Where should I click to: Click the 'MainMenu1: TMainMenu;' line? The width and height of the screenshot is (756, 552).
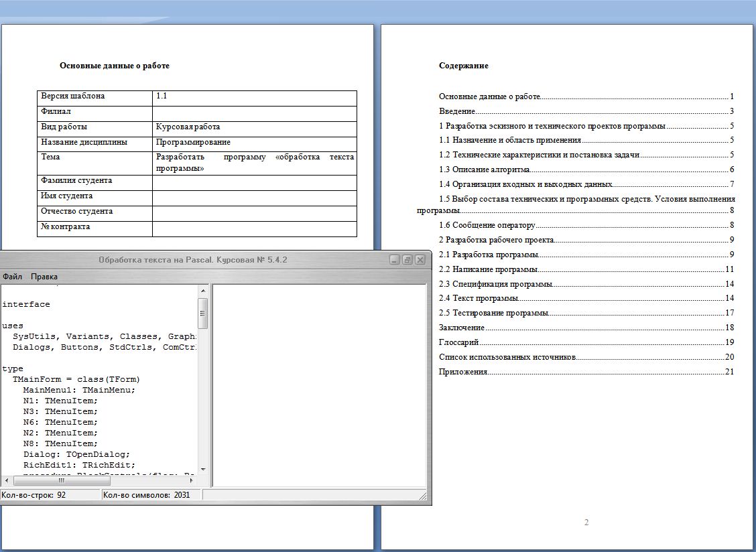(x=79, y=390)
